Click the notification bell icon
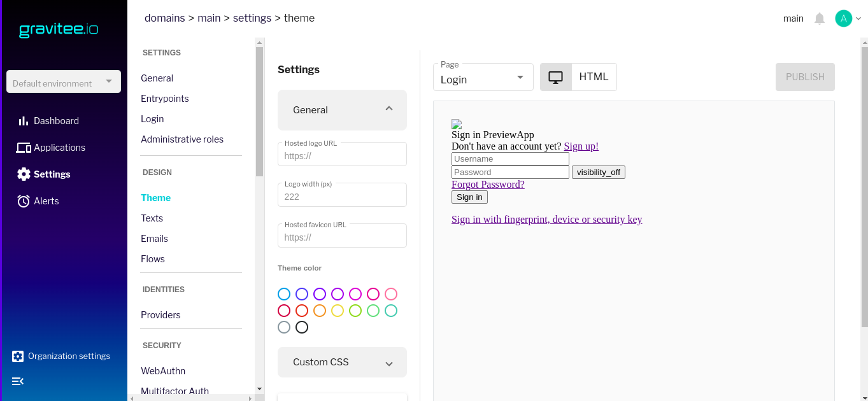 [819, 18]
